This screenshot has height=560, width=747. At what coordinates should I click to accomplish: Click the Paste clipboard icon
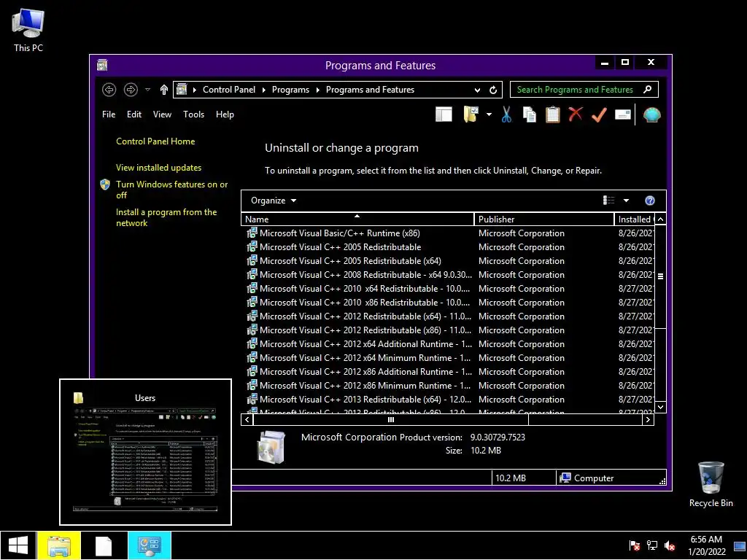click(553, 114)
